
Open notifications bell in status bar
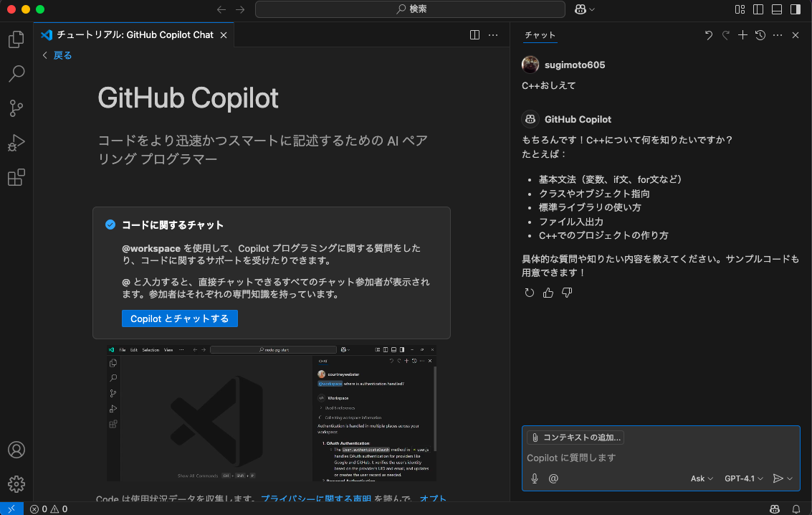796,509
